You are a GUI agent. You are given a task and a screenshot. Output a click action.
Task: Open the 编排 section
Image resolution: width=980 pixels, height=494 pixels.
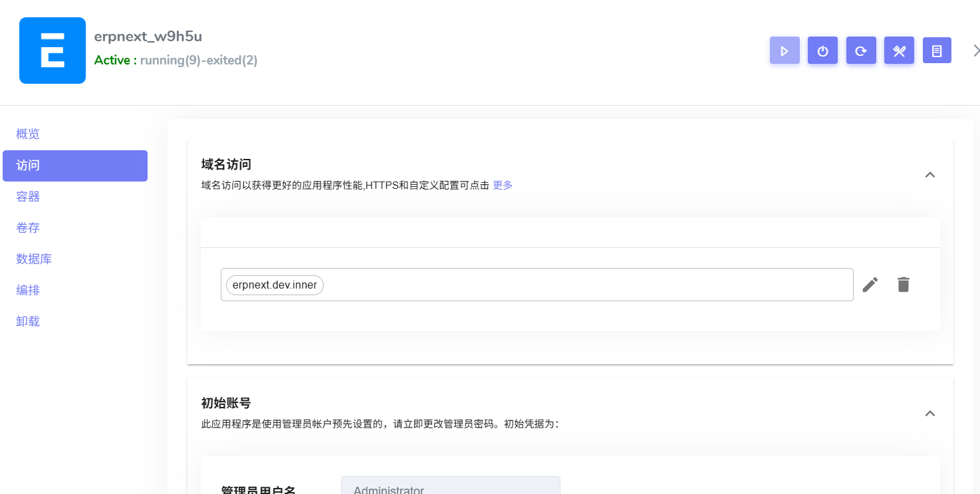[x=27, y=290]
